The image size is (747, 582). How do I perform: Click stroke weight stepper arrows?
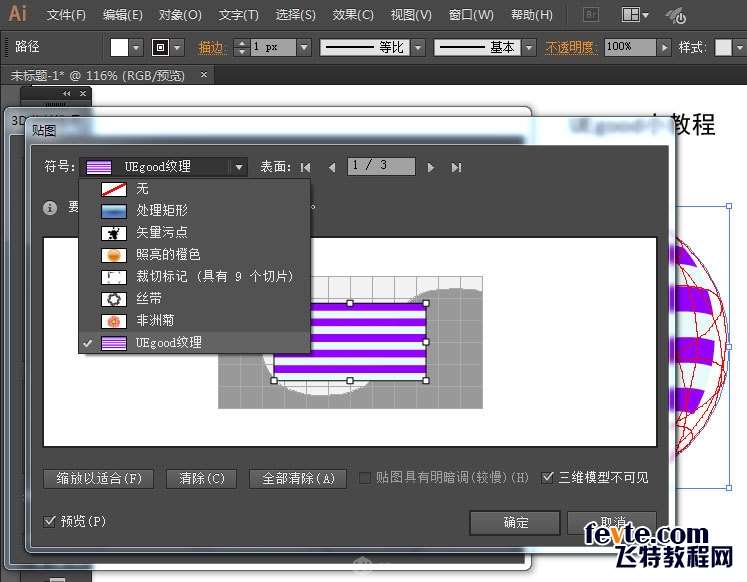coord(242,48)
